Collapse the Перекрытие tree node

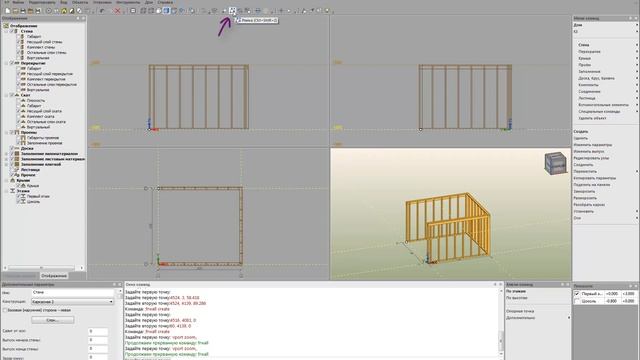point(6,63)
